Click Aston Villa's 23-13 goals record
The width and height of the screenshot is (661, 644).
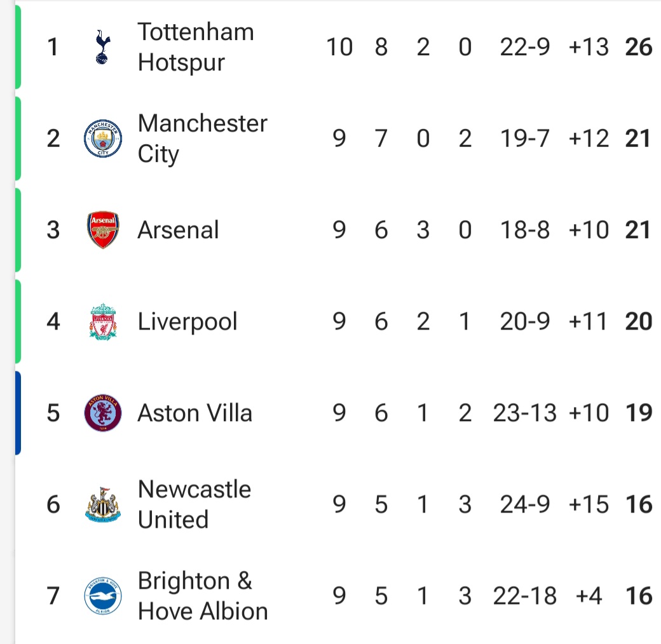[x=525, y=413]
